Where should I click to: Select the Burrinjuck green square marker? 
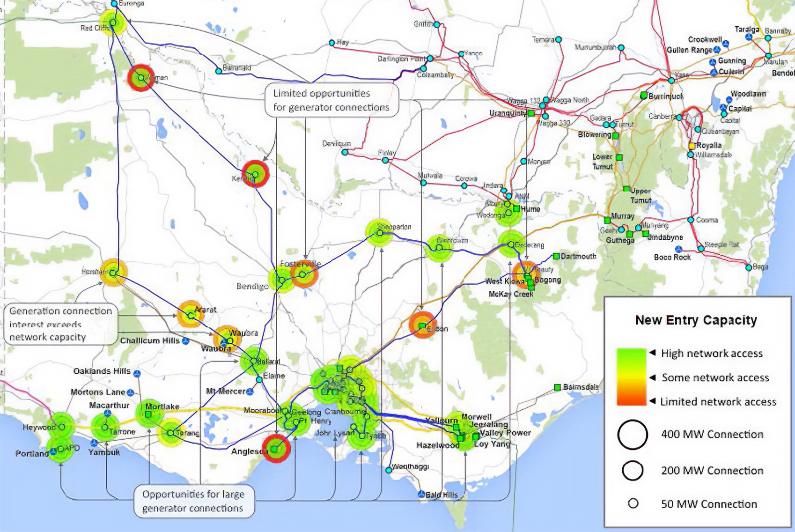coord(644,96)
